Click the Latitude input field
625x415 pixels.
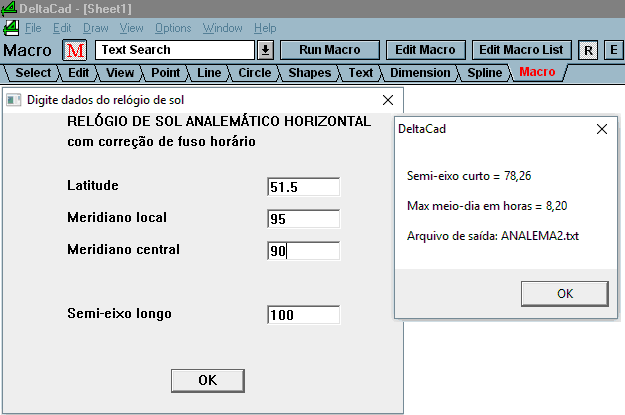pyautogui.click(x=303, y=187)
